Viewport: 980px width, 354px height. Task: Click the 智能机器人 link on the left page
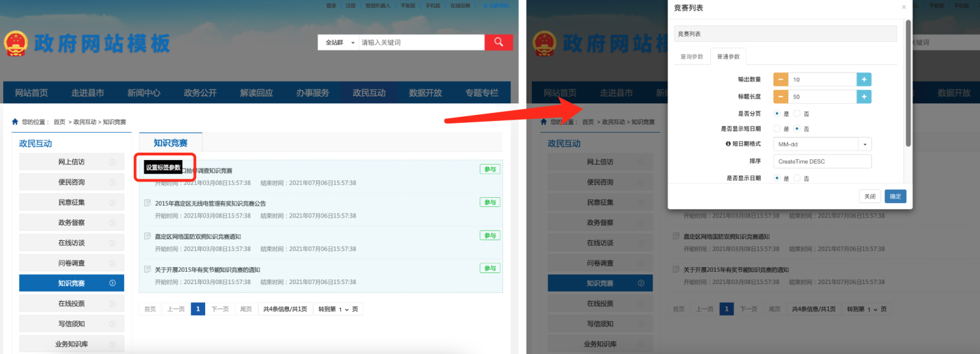pyautogui.click(x=378, y=5)
